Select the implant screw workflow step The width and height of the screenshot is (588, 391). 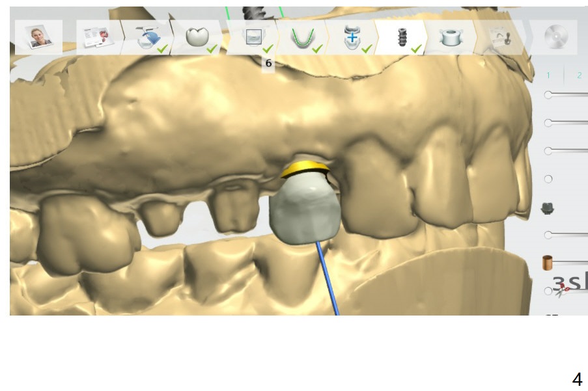[x=401, y=38]
